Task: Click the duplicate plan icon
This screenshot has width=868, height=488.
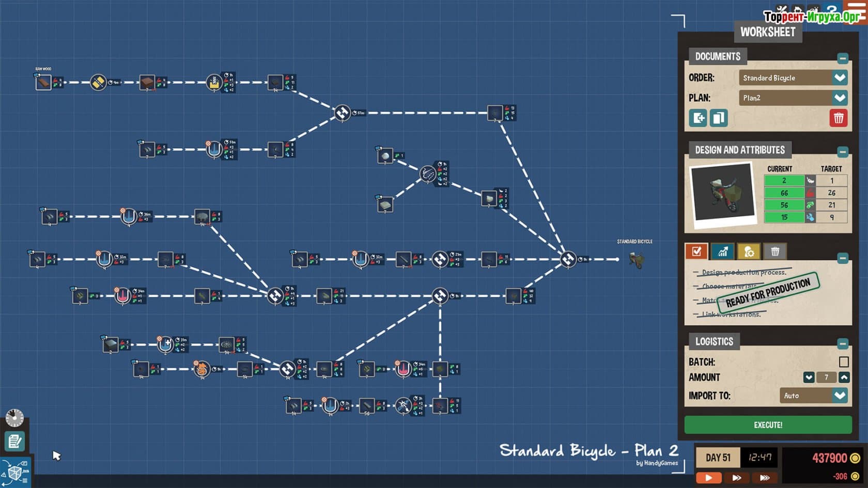Action: [718, 118]
